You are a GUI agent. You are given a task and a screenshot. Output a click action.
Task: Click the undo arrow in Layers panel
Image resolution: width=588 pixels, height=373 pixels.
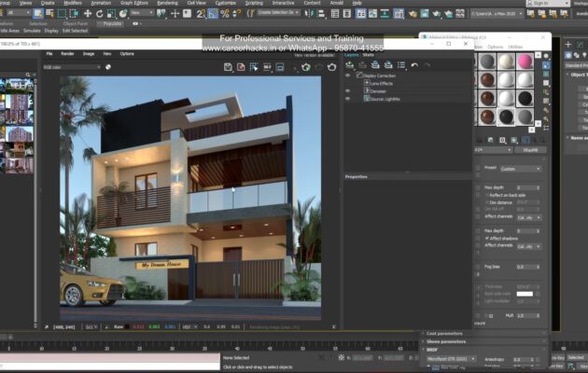pos(414,65)
